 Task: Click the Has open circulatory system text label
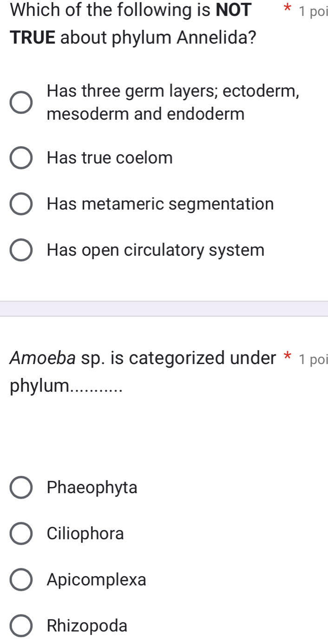point(155,250)
